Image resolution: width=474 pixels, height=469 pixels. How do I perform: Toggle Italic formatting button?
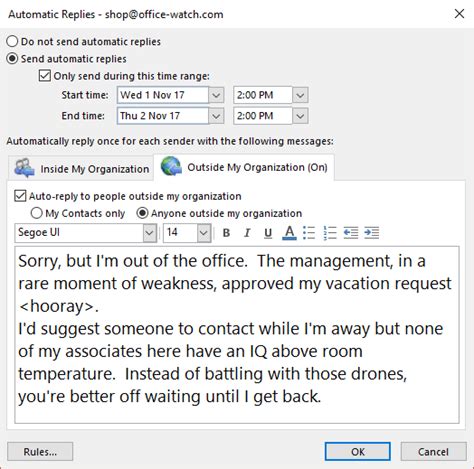[x=247, y=233]
